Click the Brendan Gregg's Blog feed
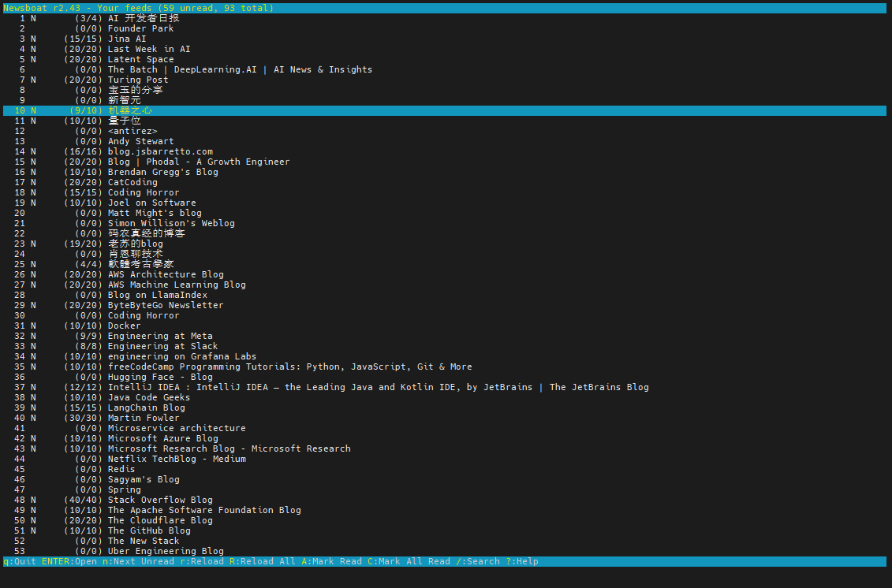The height and width of the screenshot is (588, 892). tap(162, 172)
